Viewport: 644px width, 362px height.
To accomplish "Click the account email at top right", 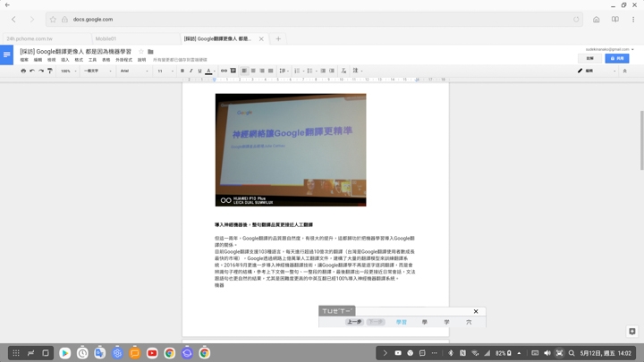I will 609,49.
